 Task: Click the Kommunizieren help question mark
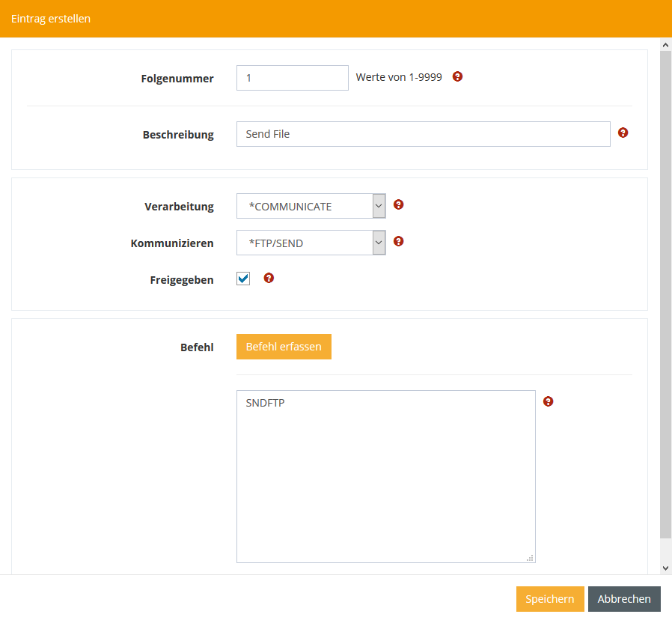pyautogui.click(x=399, y=241)
